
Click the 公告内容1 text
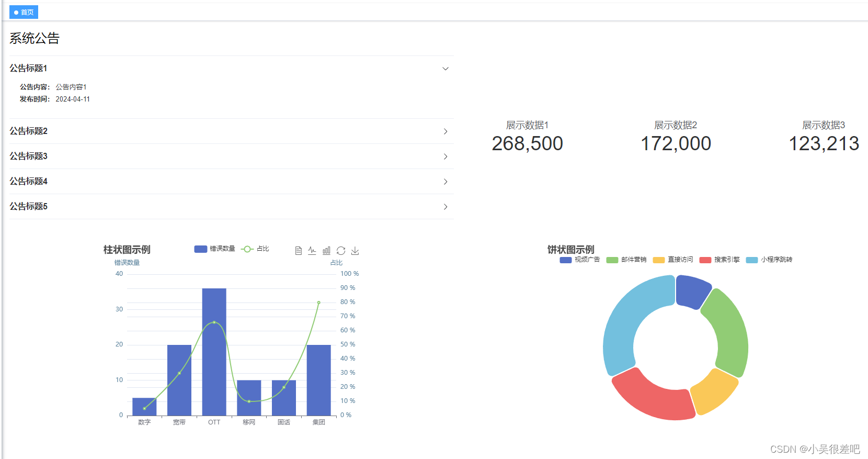(71, 87)
